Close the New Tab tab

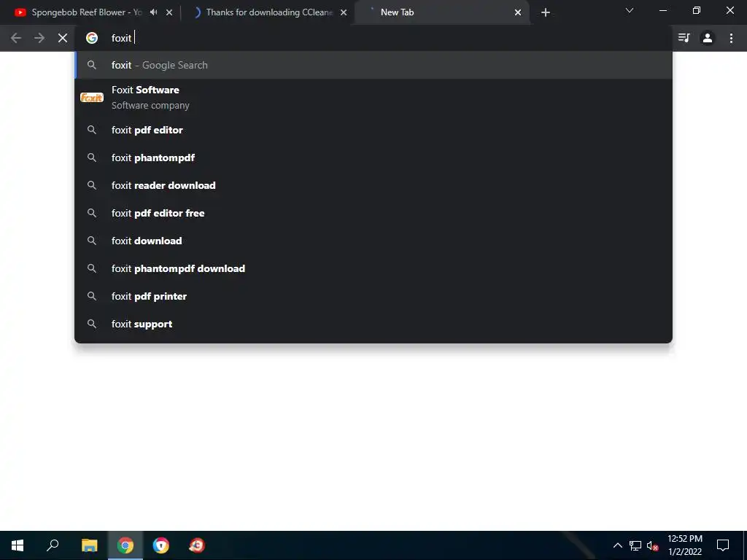pyautogui.click(x=518, y=12)
